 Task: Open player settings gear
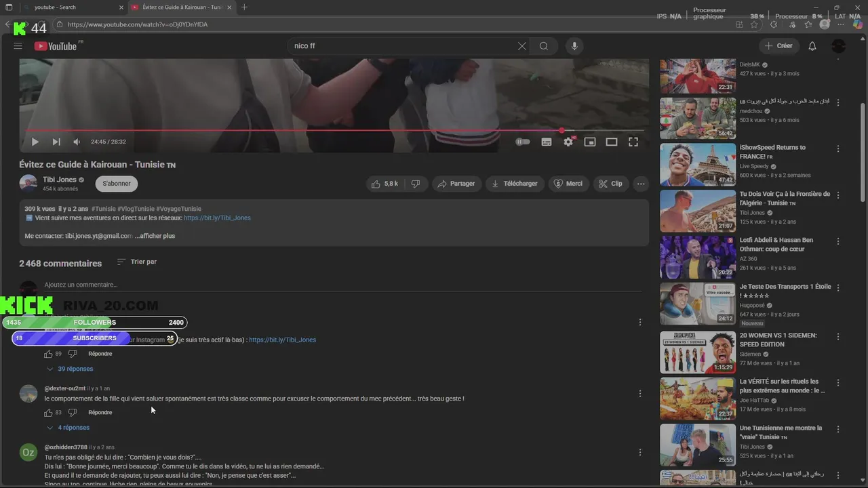tap(568, 142)
